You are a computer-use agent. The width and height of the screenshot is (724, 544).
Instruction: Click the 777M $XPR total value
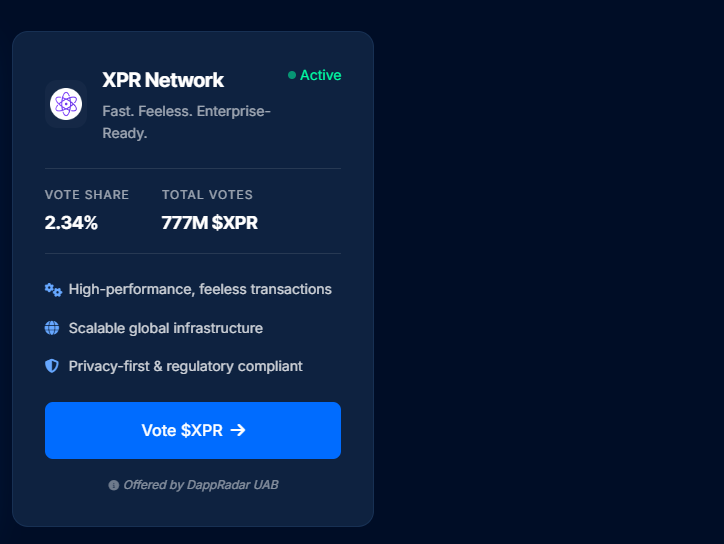[209, 223]
